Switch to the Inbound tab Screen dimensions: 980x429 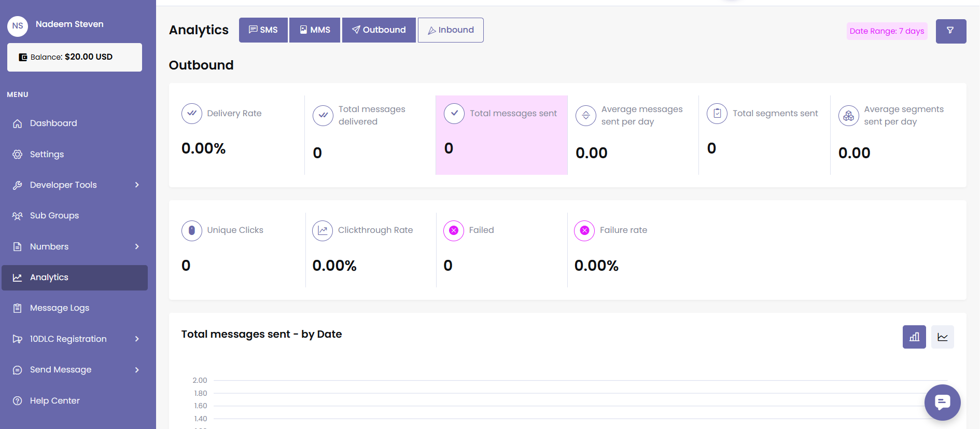451,30
